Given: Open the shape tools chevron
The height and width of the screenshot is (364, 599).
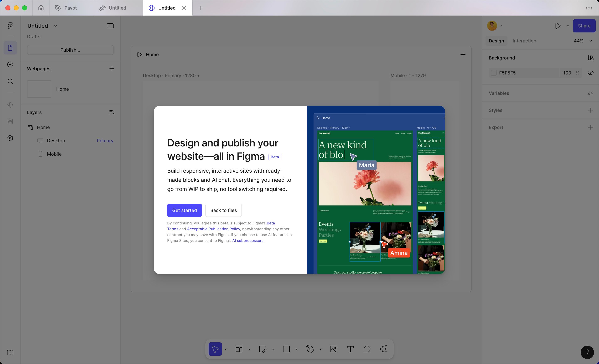Looking at the screenshot, I should click(297, 349).
